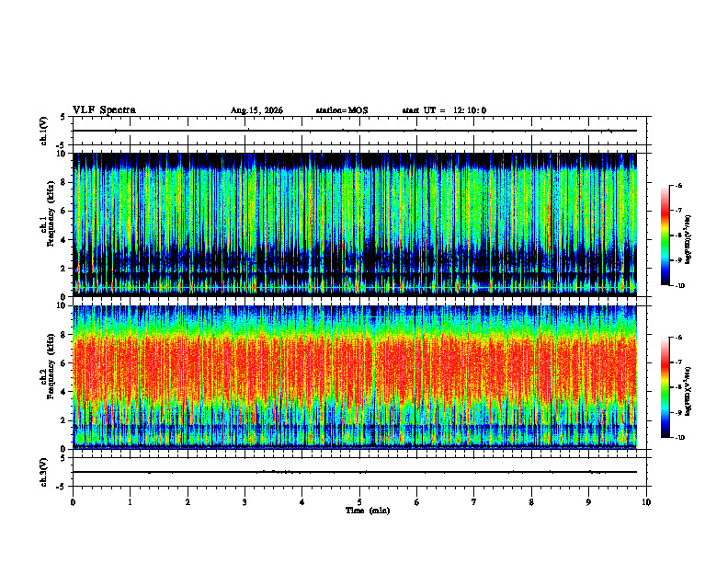This screenshot has height=563, width=728.
Task: Click the ch.2 frequency tick label "8"
Action: (63, 335)
